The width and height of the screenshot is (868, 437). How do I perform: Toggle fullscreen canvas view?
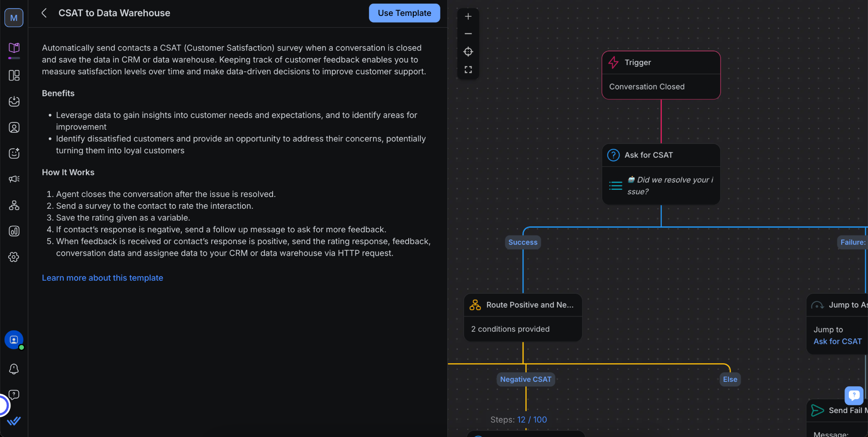click(x=468, y=70)
